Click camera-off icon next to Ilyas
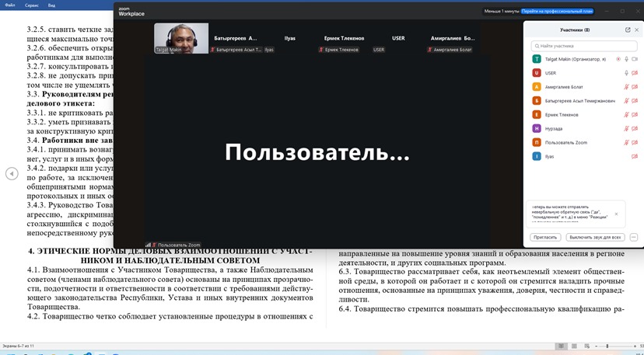The height and width of the screenshot is (355, 644). pyautogui.click(x=635, y=156)
